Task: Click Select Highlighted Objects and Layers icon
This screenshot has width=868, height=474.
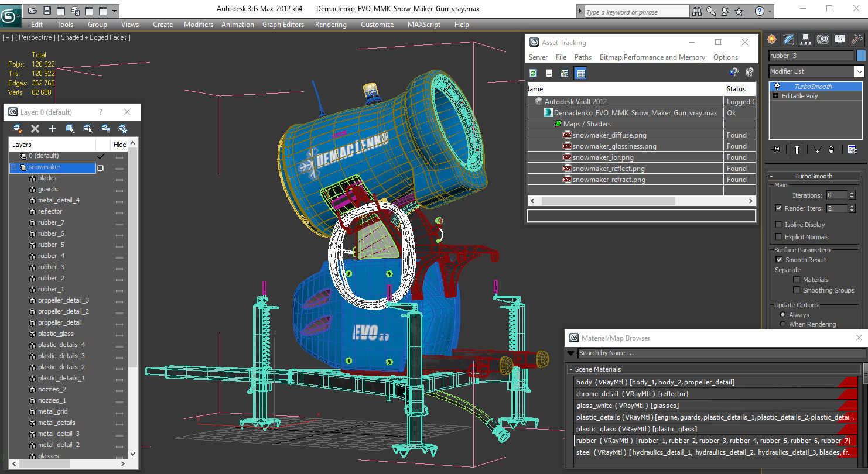Action: point(70,129)
